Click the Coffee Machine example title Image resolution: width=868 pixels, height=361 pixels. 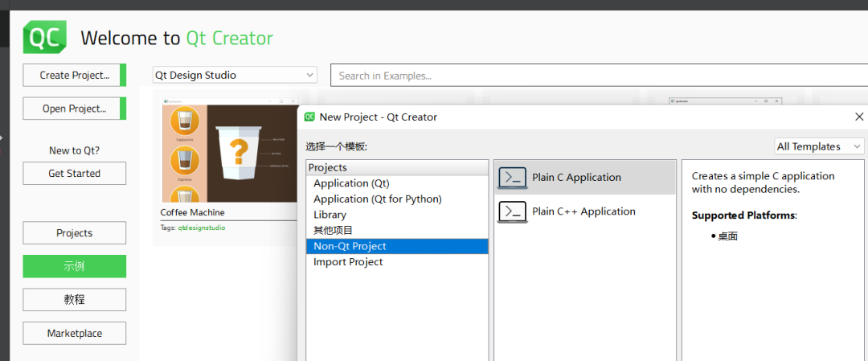[193, 212]
